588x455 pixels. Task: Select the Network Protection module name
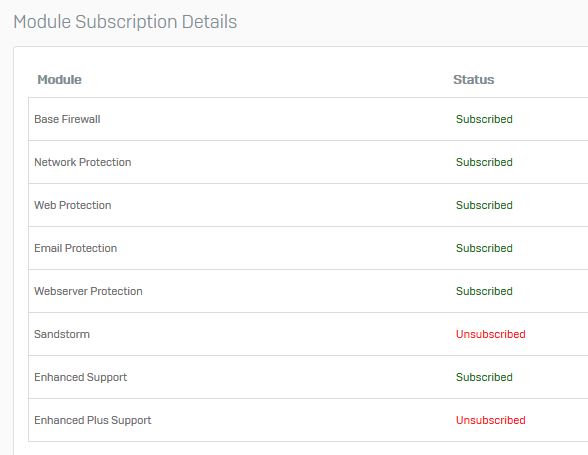coord(82,162)
